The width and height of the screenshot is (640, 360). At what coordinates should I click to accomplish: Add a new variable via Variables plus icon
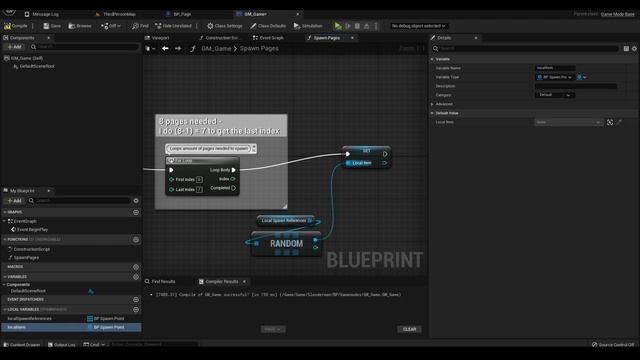tap(136, 277)
